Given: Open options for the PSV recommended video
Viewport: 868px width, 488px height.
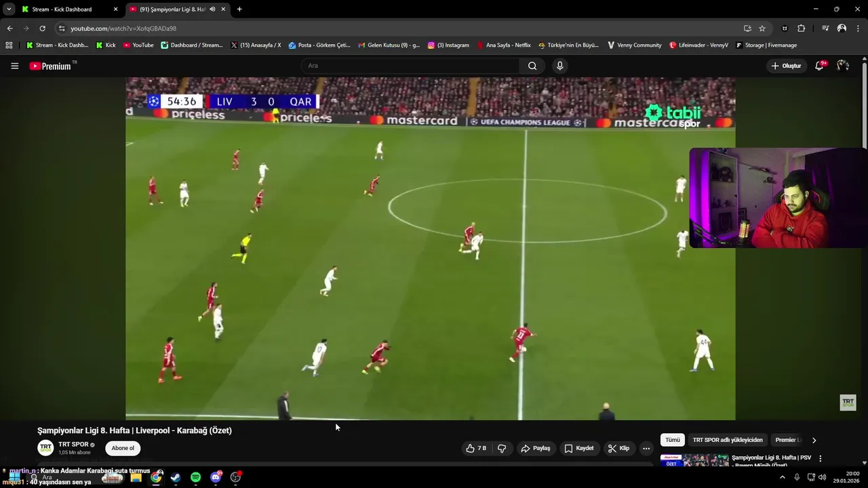Looking at the screenshot, I should pos(820,458).
